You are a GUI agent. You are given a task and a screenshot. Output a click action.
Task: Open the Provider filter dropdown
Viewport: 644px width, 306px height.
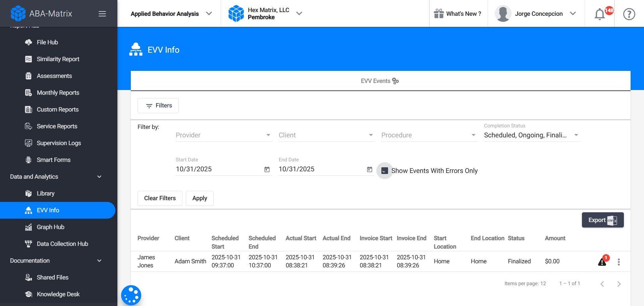pyautogui.click(x=223, y=135)
